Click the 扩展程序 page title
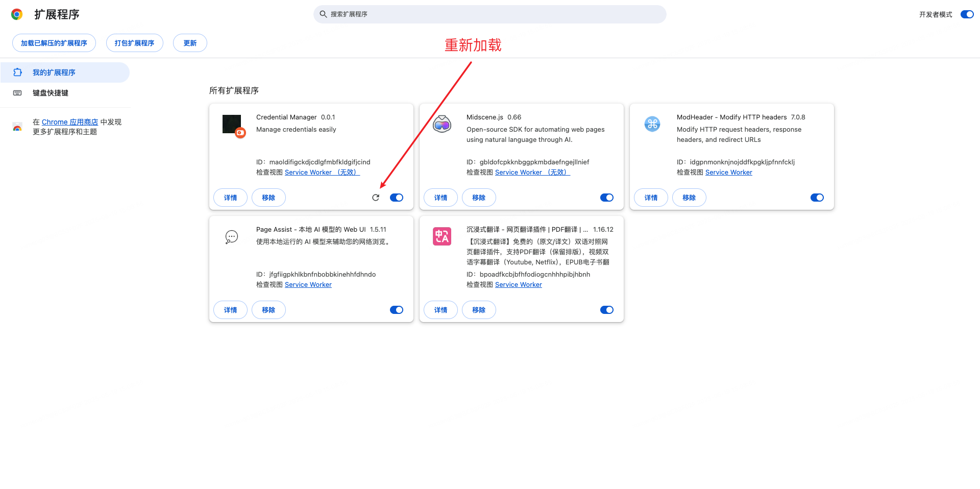 tap(57, 14)
